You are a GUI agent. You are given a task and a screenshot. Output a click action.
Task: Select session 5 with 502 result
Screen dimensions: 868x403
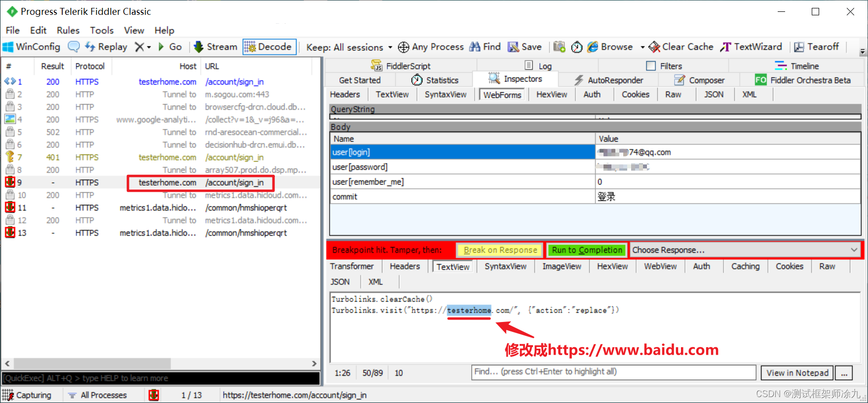tap(161, 132)
